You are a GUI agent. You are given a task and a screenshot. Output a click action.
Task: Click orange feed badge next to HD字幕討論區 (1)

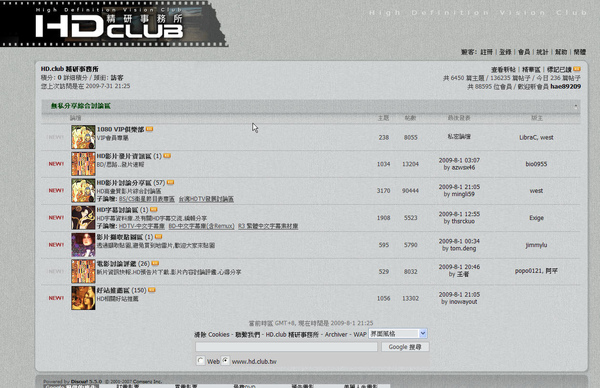click(153, 210)
